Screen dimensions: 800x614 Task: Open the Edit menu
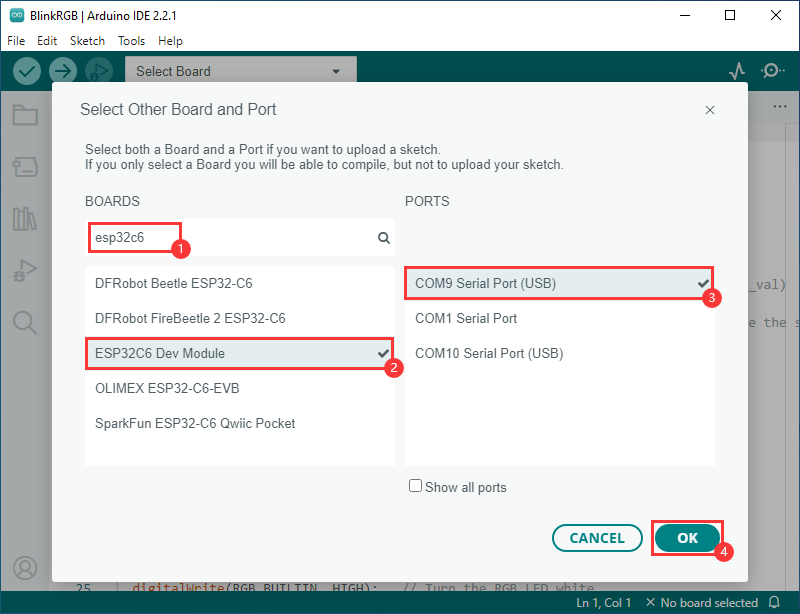47,41
